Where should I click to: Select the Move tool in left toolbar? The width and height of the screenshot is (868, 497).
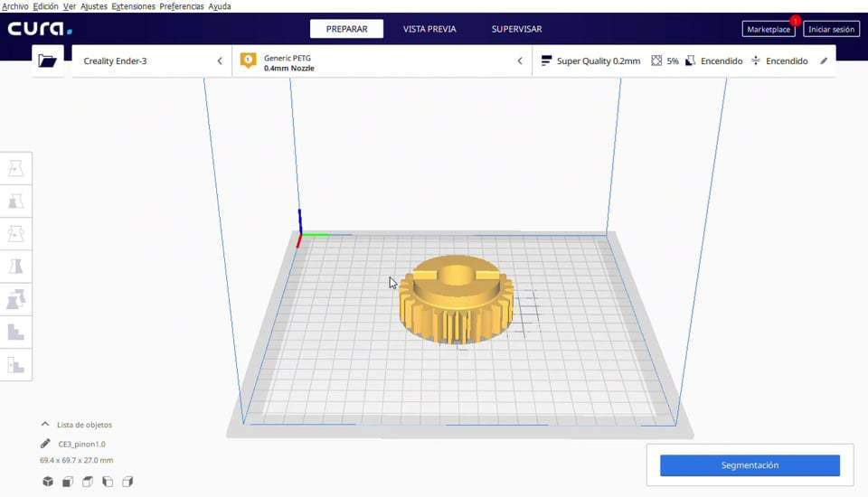pyautogui.click(x=16, y=168)
